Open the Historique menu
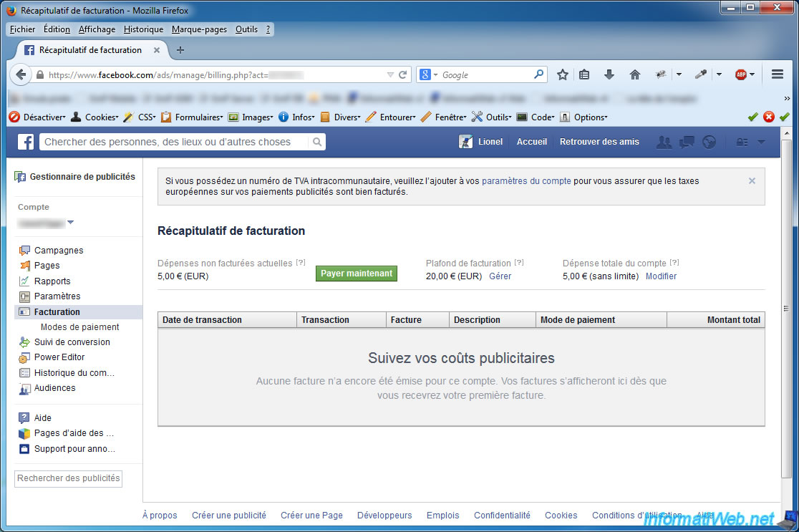799x532 pixels. coord(143,29)
